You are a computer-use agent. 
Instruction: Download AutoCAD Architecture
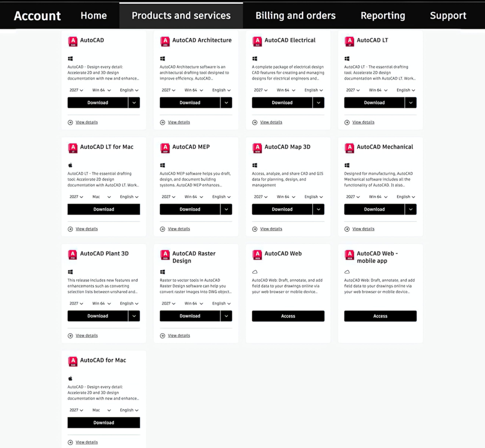[190, 103]
